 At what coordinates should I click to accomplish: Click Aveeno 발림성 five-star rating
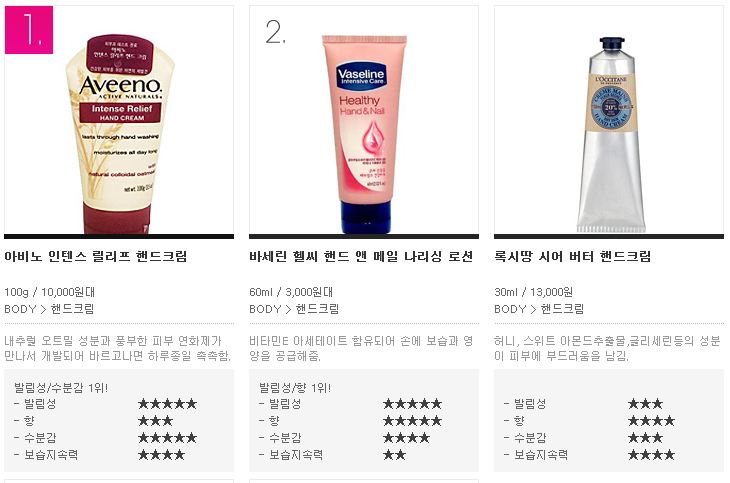point(168,404)
